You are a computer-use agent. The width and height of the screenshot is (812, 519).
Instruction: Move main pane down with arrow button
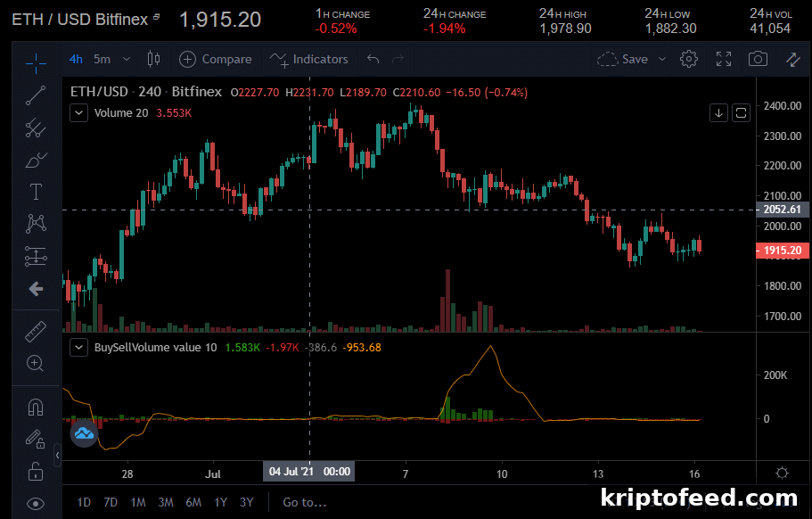tap(718, 113)
